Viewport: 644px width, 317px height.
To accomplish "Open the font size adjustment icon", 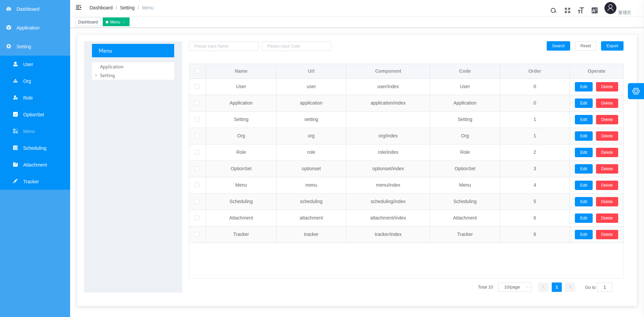I will point(581,10).
